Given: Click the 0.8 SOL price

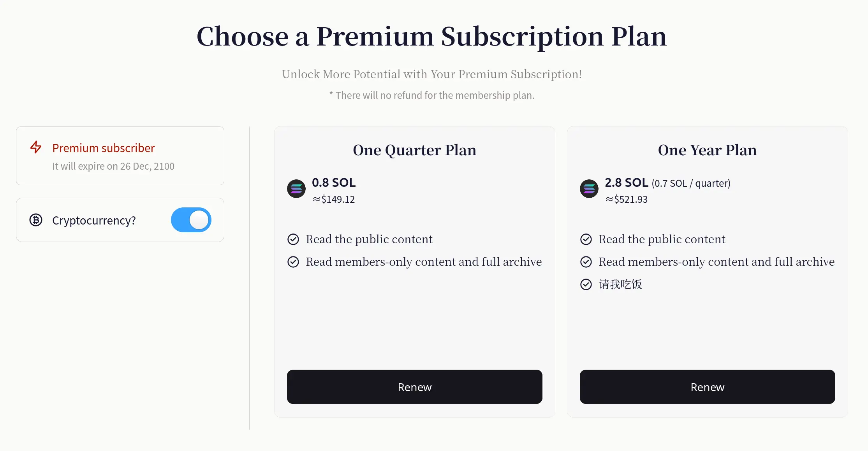Looking at the screenshot, I should click(x=334, y=183).
